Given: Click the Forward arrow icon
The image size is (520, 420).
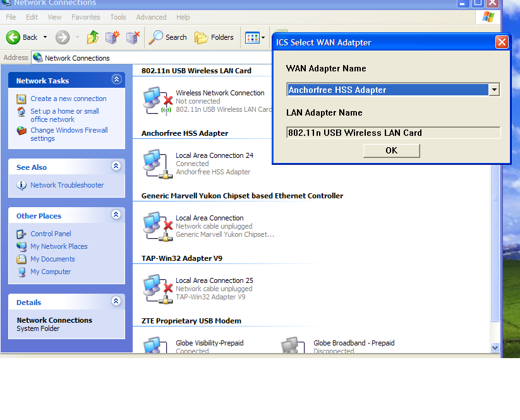Looking at the screenshot, I should pyautogui.click(x=63, y=37).
